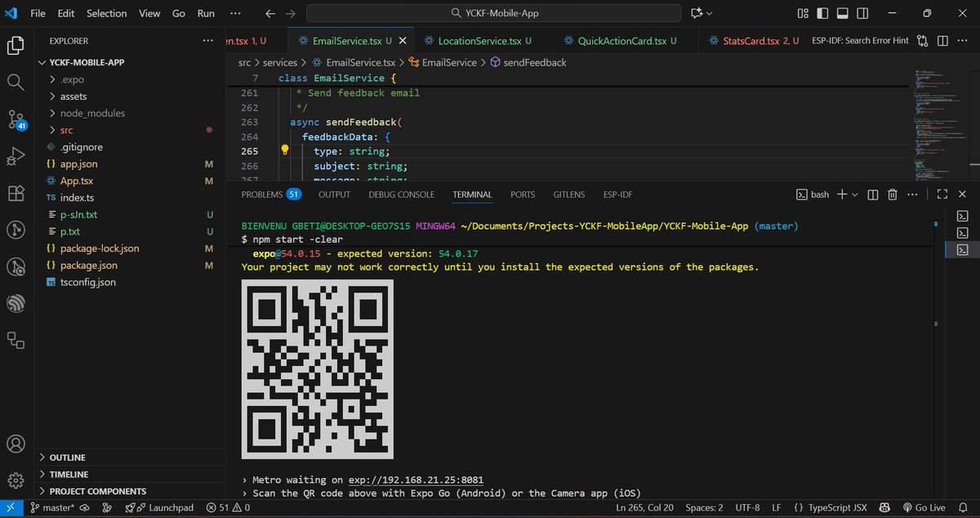Screen dimensions: 980x518
Task: Close the EmailService.tsx tab
Action: [x=404, y=41]
